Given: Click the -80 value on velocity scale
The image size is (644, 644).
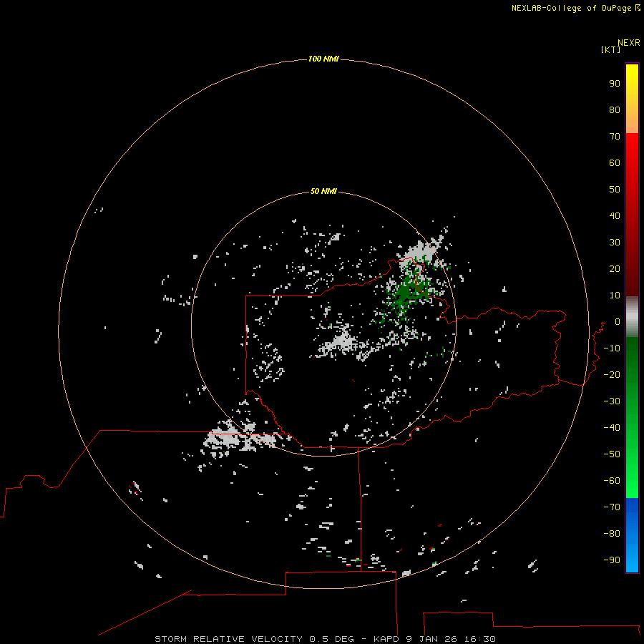Looking at the screenshot, I should [x=612, y=534].
